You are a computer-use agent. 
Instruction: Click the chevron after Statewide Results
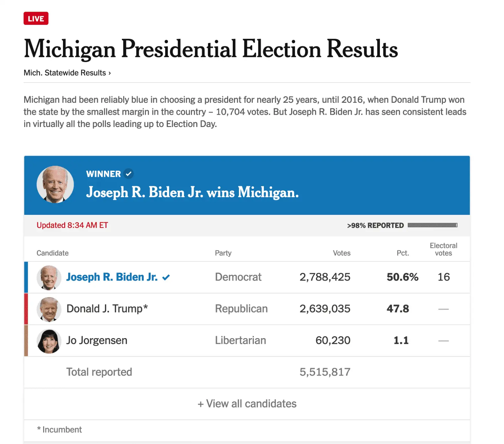(110, 73)
